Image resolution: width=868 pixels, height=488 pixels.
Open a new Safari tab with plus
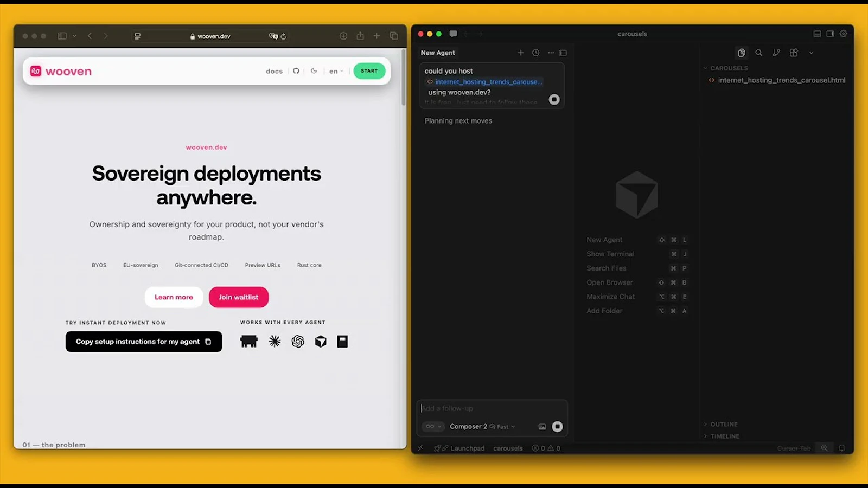click(x=376, y=36)
